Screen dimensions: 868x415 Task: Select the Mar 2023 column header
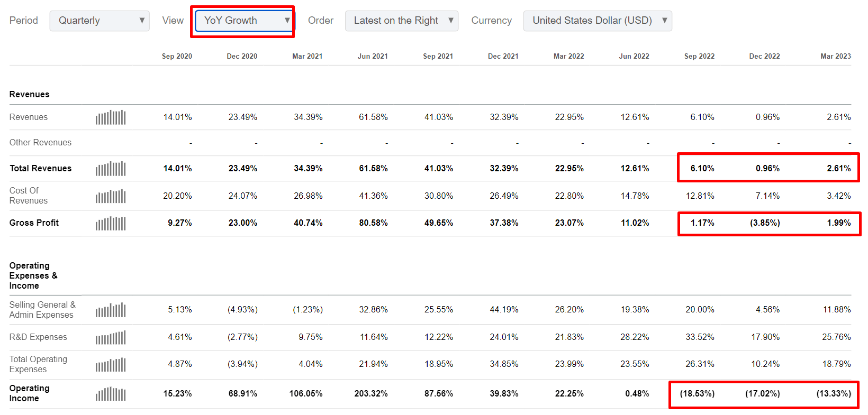pyautogui.click(x=835, y=56)
